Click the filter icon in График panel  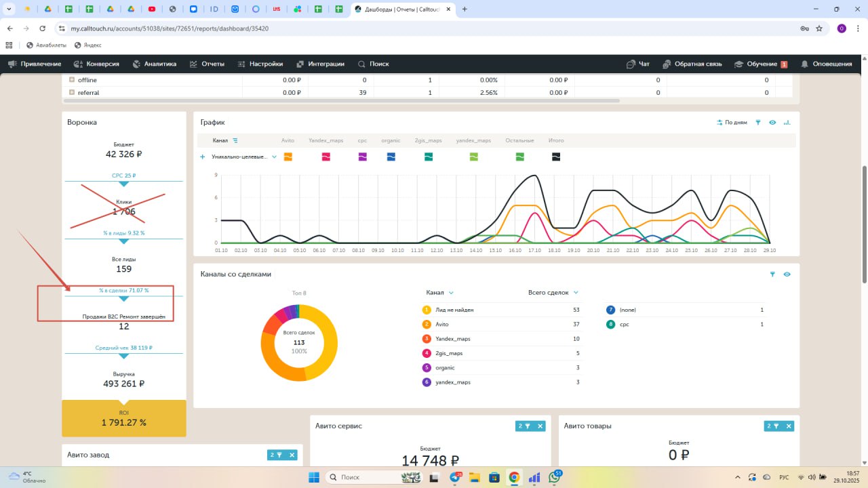758,123
